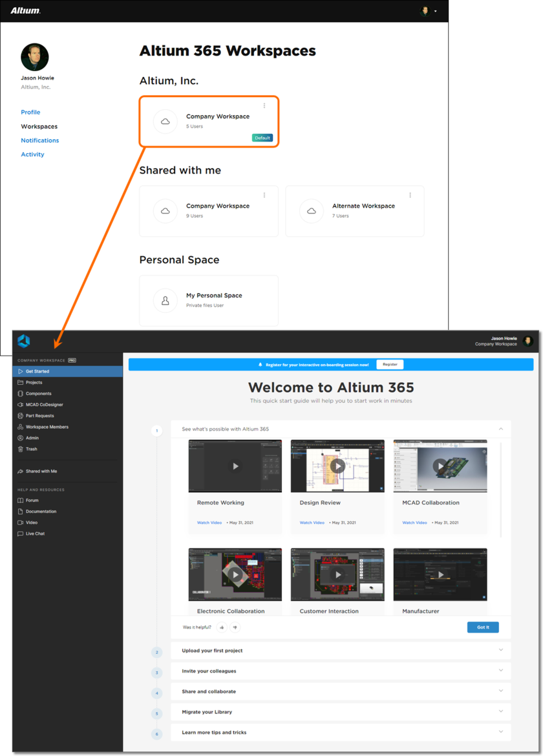Viewport: 543px width, 756px height.
Task: Open MCAD CoDesigner from the sidebar
Action: point(43,404)
